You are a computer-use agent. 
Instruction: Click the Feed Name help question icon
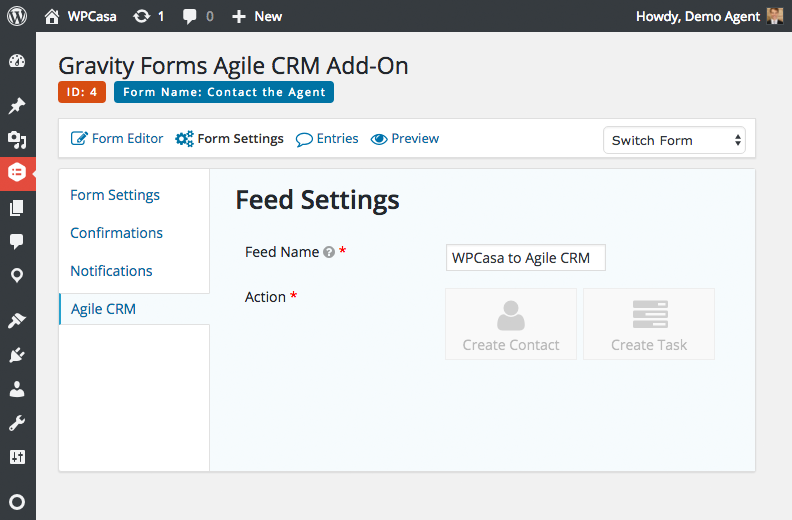click(329, 252)
